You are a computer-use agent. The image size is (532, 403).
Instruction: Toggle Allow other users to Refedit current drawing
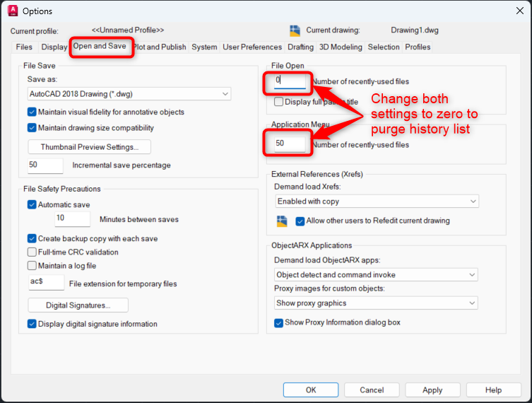click(300, 221)
